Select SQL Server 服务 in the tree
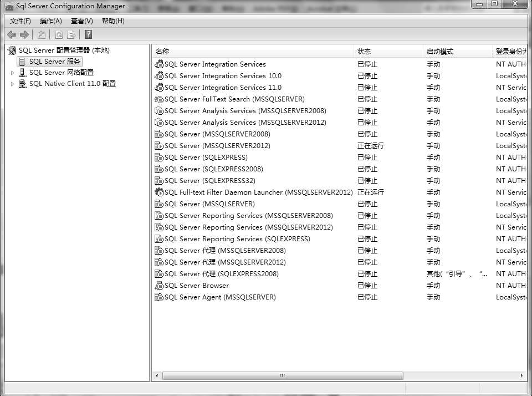532x396 pixels. 54,62
